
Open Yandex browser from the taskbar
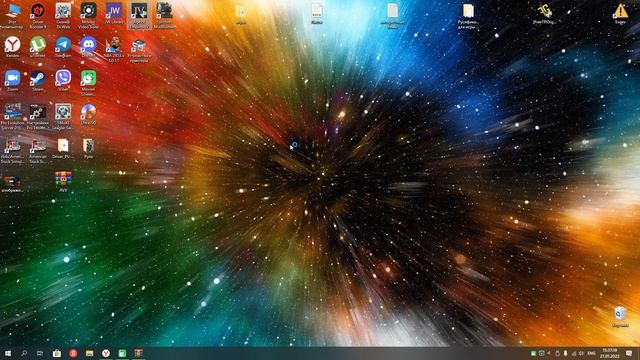pyautogui.click(x=106, y=353)
